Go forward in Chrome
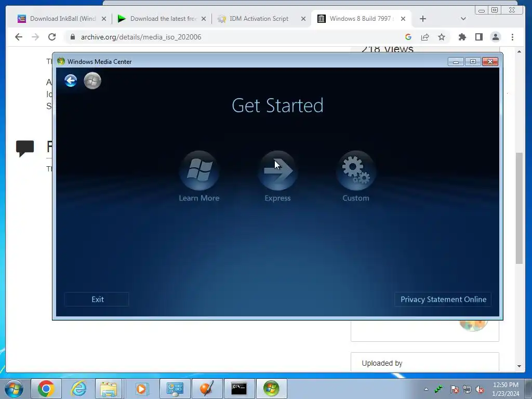 point(35,37)
